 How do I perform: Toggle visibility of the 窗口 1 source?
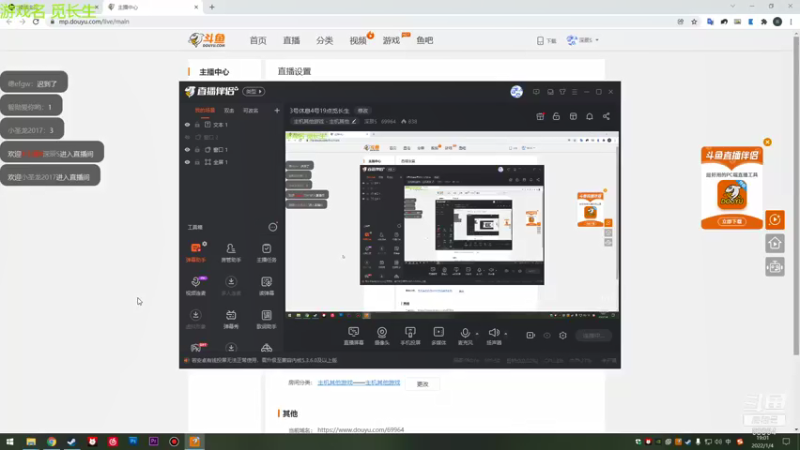pyautogui.click(x=187, y=150)
